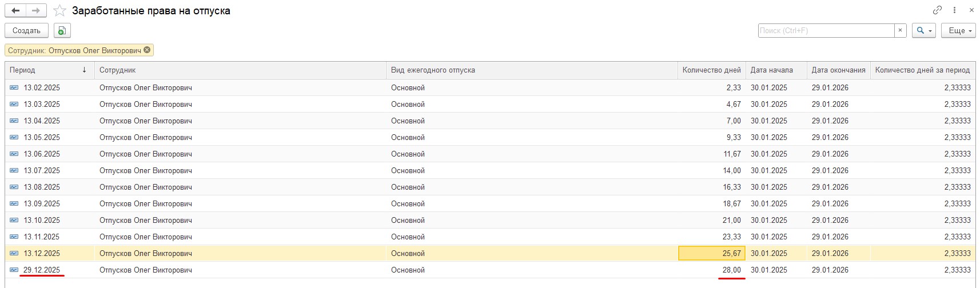Open the magnifier search dropdown

pos(923,30)
